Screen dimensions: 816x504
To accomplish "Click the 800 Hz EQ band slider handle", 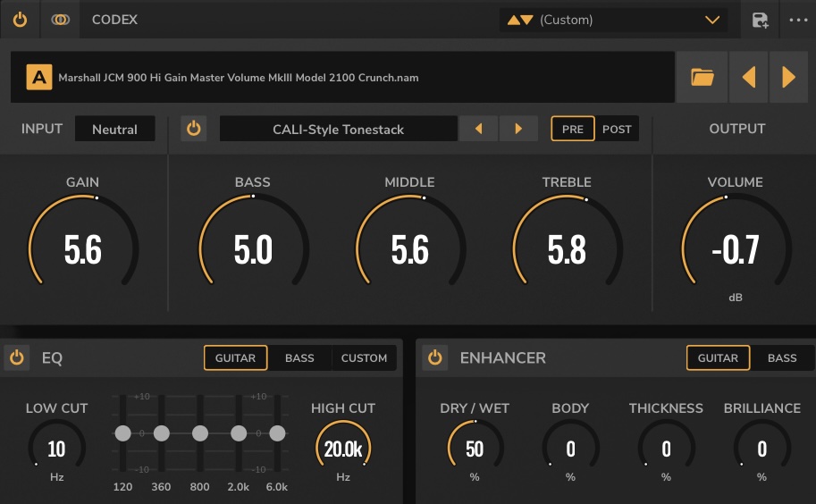I will [200, 433].
